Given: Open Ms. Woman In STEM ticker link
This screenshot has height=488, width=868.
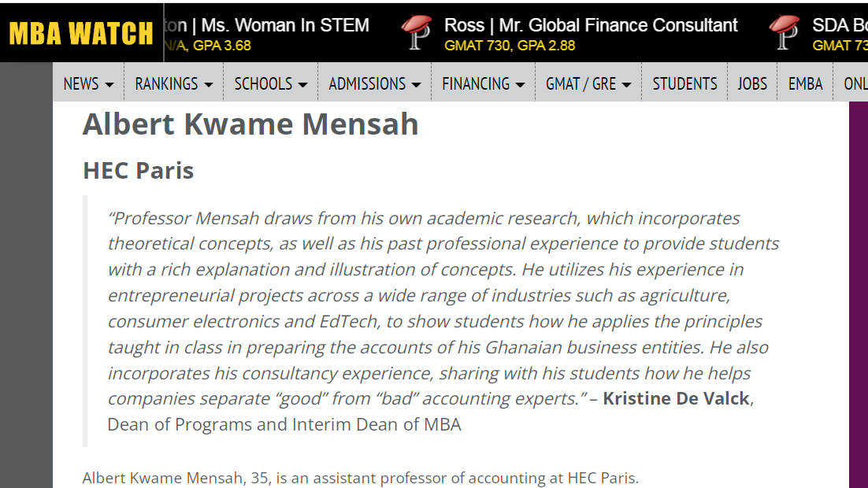Looking at the screenshot, I should pyautogui.click(x=285, y=25).
